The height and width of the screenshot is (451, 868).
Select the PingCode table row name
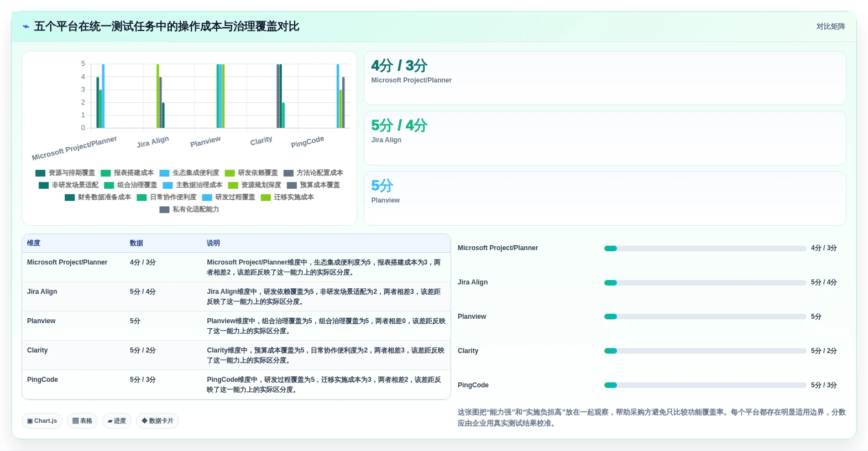[43, 380]
